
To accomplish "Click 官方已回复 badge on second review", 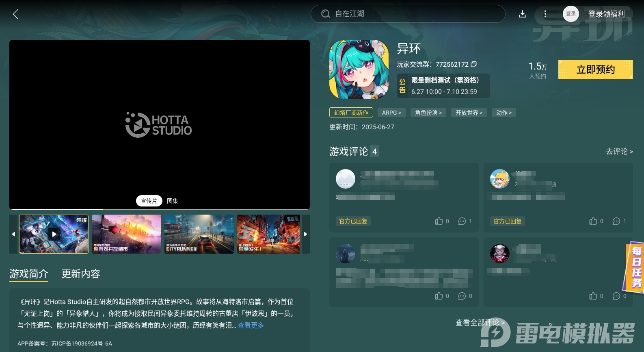I will (x=508, y=221).
